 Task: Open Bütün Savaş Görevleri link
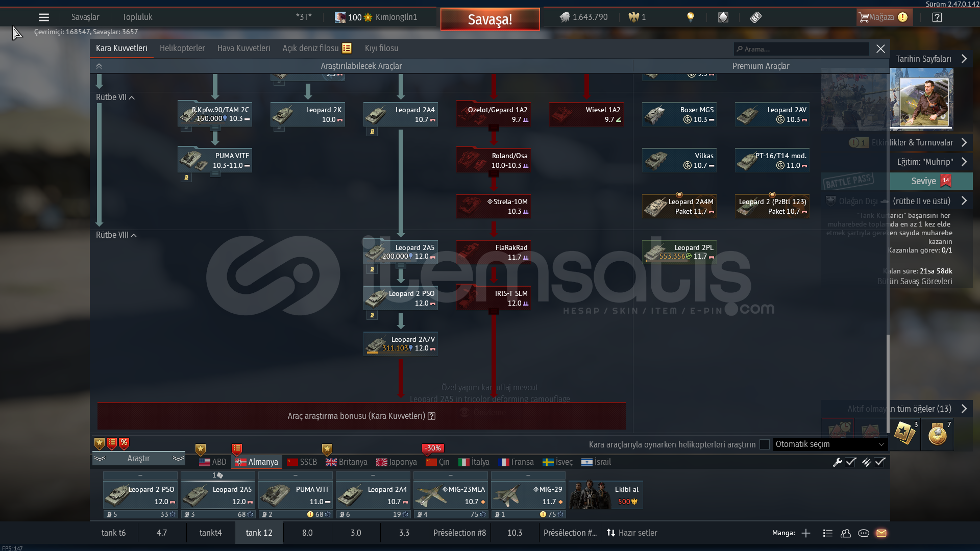pyautogui.click(x=915, y=281)
